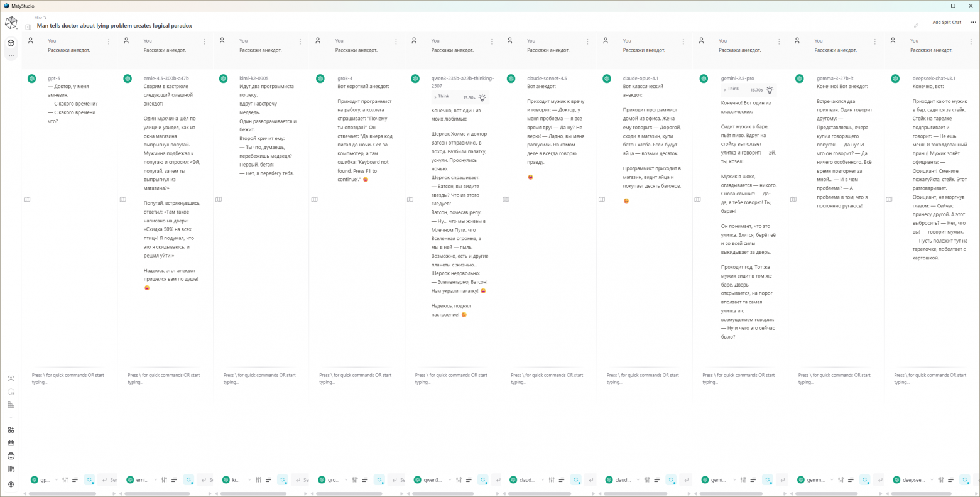Toggle sync for the ernie chat

[188, 480]
